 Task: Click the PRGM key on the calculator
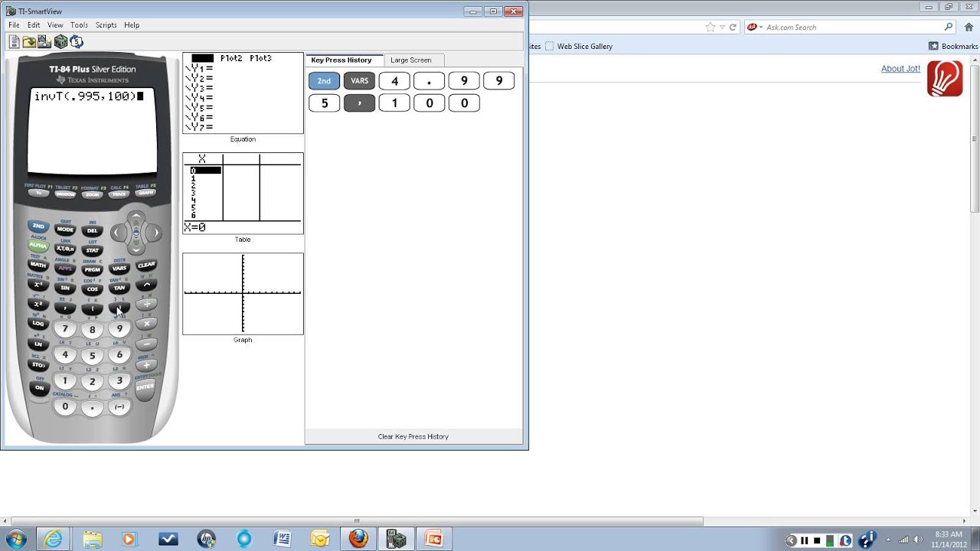pyautogui.click(x=93, y=269)
